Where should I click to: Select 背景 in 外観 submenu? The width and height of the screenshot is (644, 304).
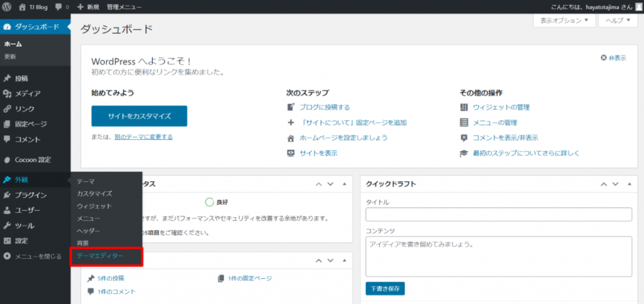(82, 243)
